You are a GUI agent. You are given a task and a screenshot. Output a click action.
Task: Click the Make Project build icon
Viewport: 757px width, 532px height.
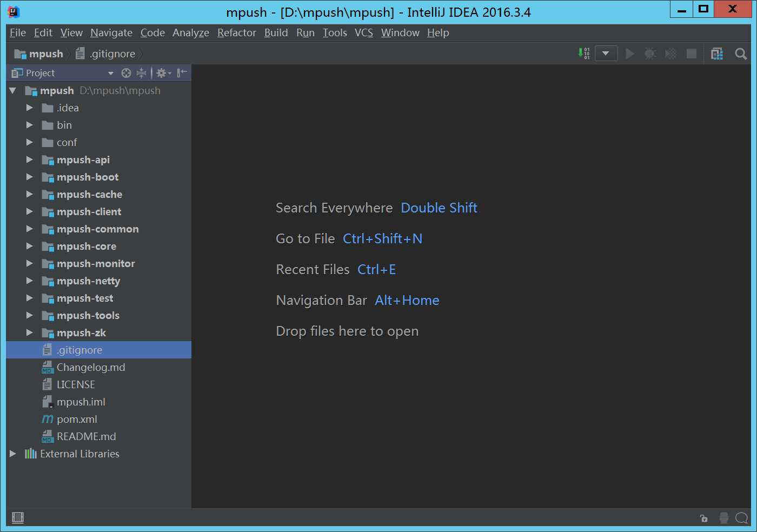(x=584, y=54)
